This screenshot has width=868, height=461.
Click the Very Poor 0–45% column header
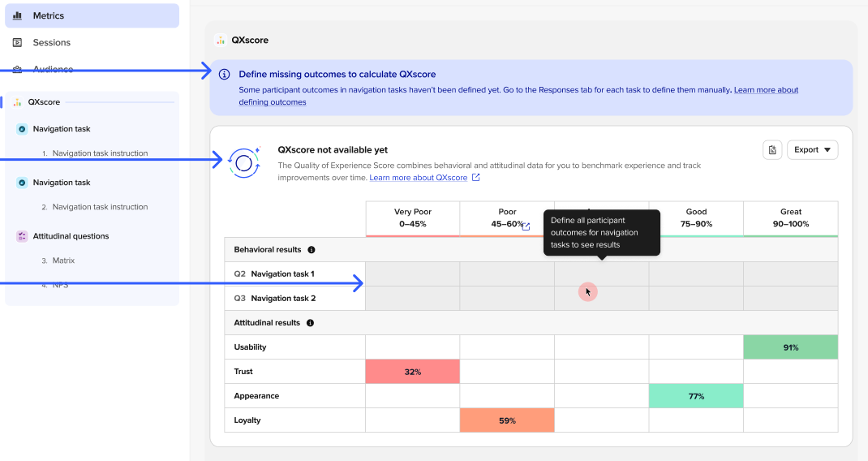tap(412, 218)
